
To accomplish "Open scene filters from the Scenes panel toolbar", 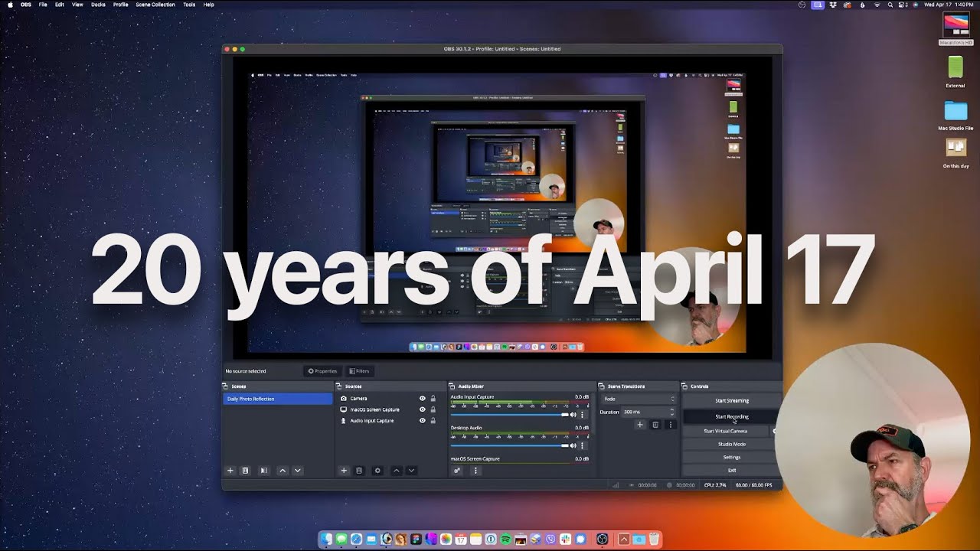I will coord(263,471).
